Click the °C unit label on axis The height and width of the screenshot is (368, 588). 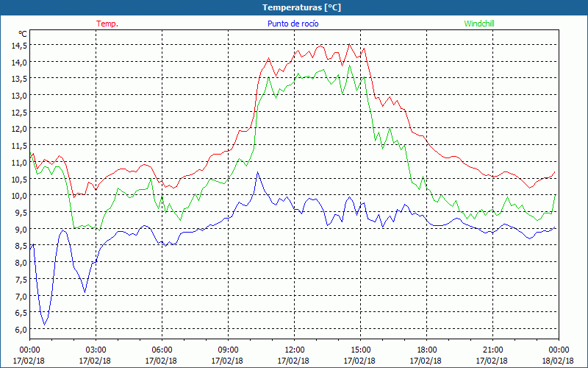click(x=23, y=34)
